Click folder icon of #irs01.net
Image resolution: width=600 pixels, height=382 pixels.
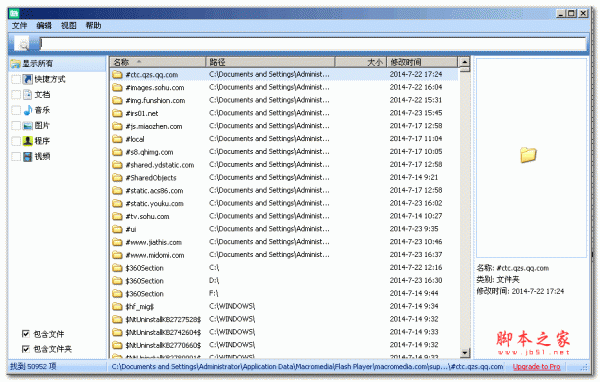117,113
